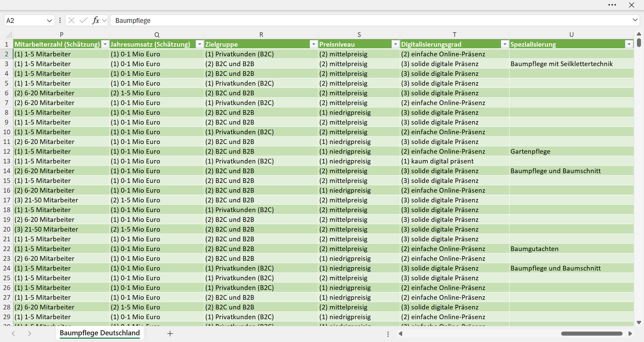Screen dimensions: 644x342
Task: Select '(1) kaum digital präsent' cell
Action: coord(454,161)
